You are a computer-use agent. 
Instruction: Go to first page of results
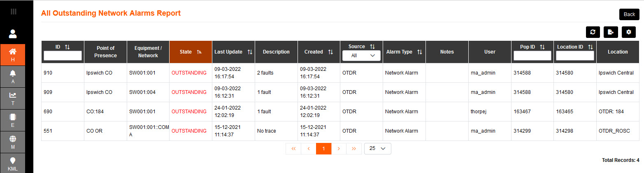293,149
